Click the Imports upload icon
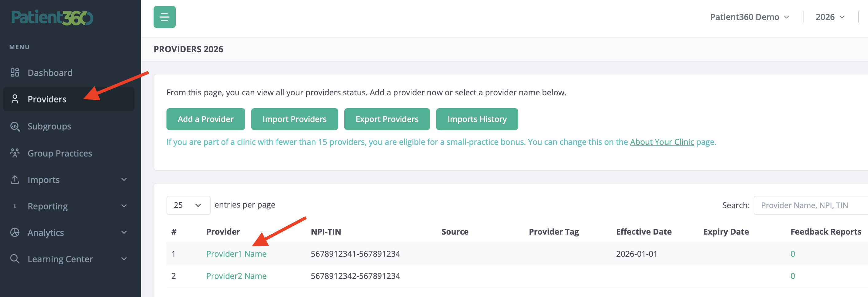Image resolution: width=868 pixels, height=297 pixels. click(x=15, y=180)
